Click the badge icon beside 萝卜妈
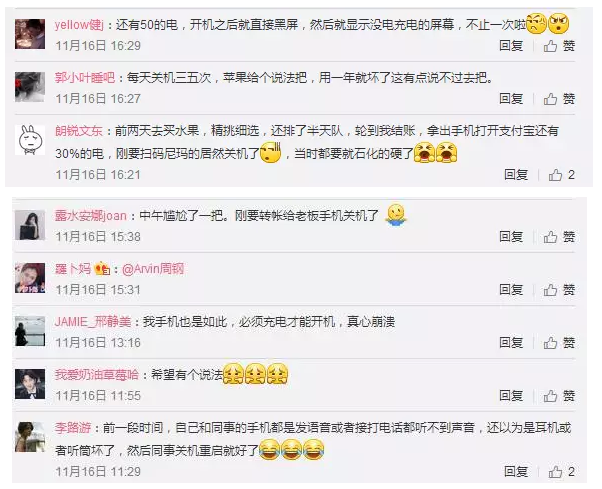Image resolution: width=602 pixels, height=489 pixels. click(102, 268)
